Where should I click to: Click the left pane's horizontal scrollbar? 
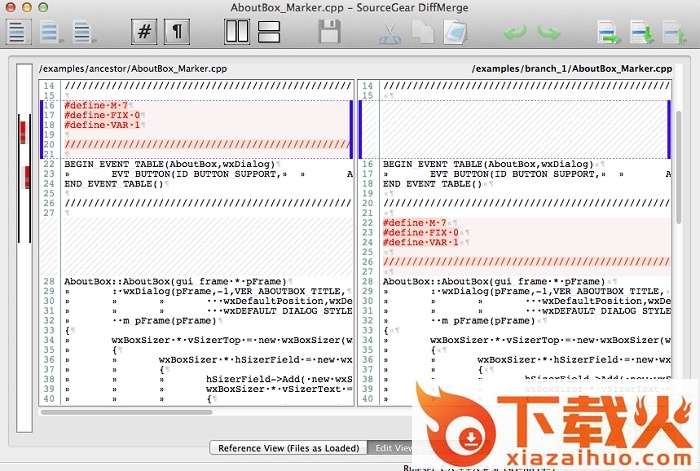pos(196,411)
